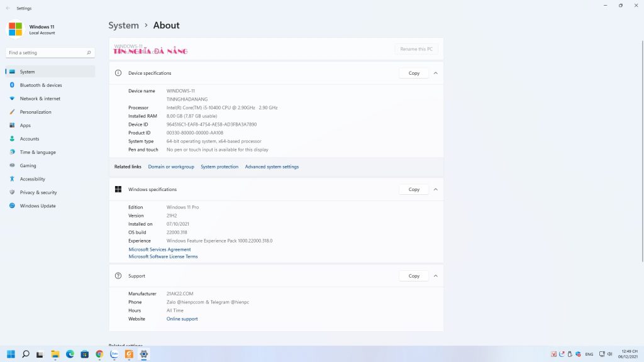644x362 pixels.
Task: Select the Manufacturer value 21AK22.COM
Action: coord(179,293)
